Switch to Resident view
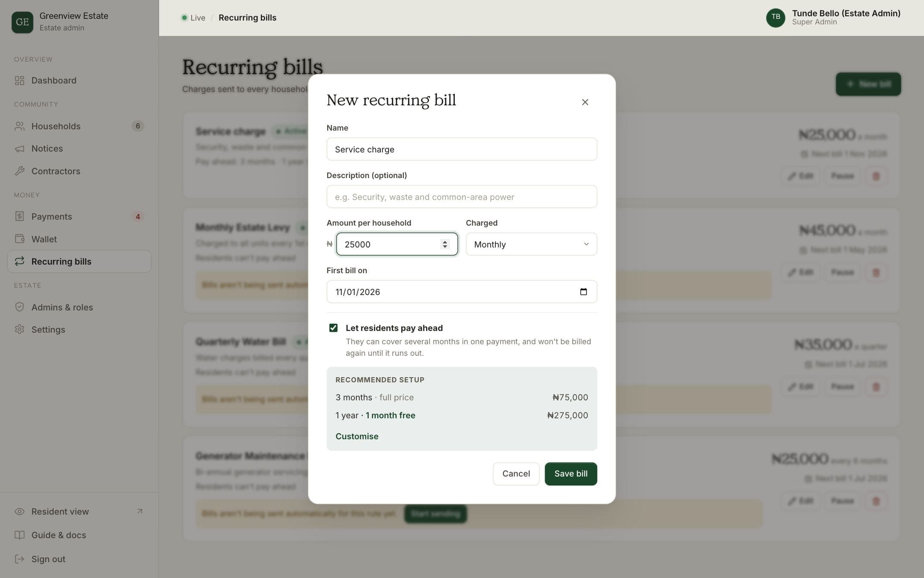Screen dimensions: 924x578 79,512
